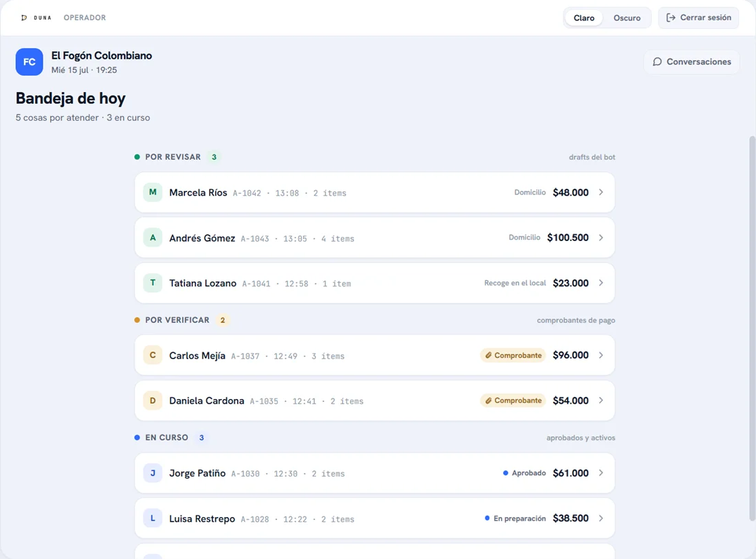Screen dimensions: 756x559
Task: Expand Andrés Gómez order chevron
Action: point(601,238)
